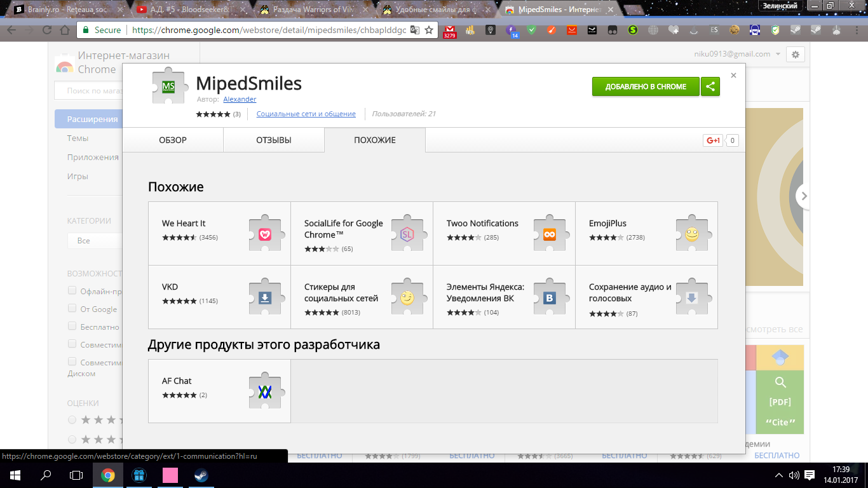Select 'Игры' in the sidebar
Image resolution: width=868 pixels, height=488 pixels.
pyautogui.click(x=78, y=176)
